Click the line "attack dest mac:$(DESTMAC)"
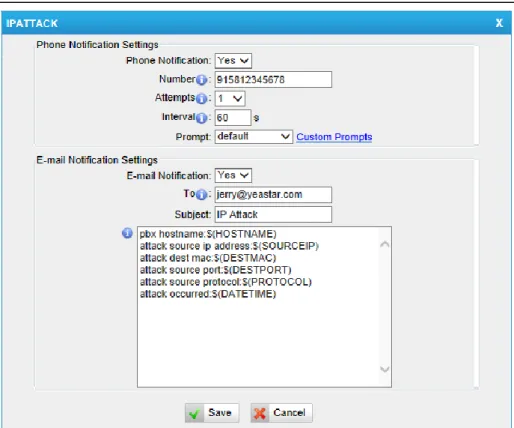This screenshot has width=514, height=428. (208, 258)
